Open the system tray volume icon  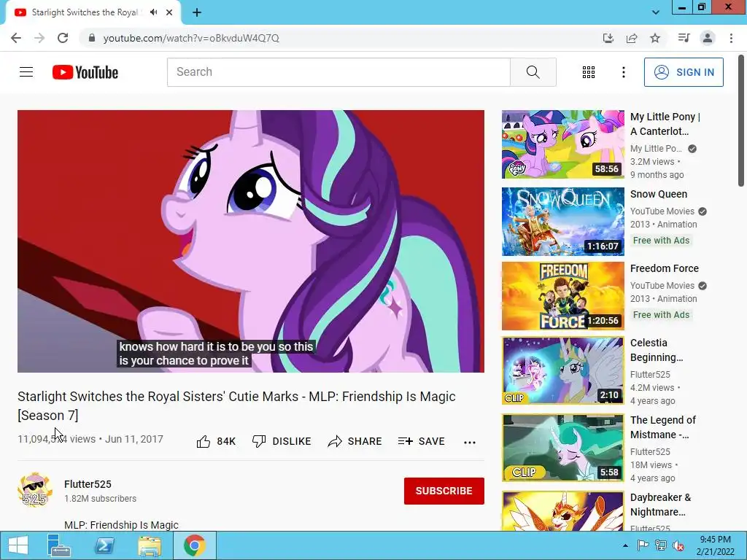click(678, 545)
